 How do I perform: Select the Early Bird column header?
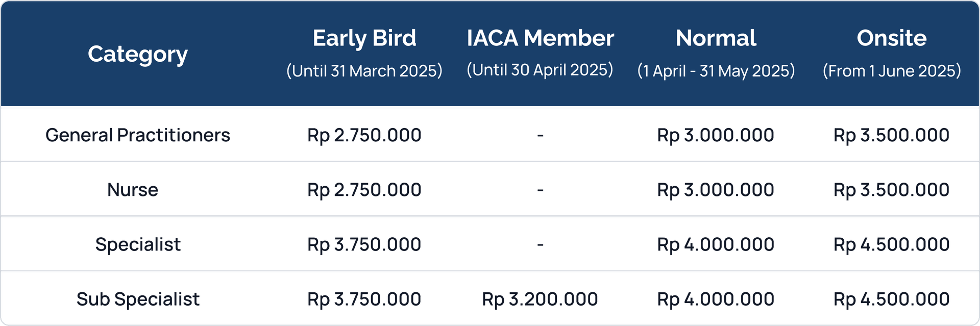tap(364, 38)
